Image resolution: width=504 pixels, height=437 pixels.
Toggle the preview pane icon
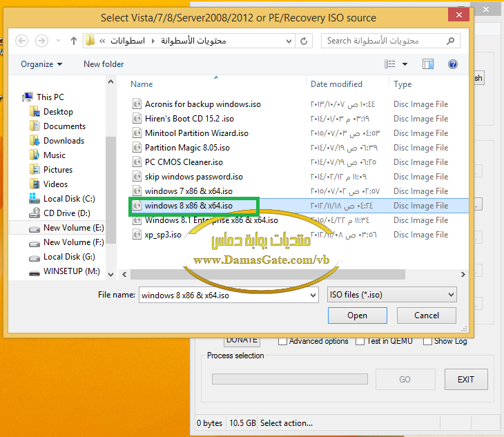[428, 64]
